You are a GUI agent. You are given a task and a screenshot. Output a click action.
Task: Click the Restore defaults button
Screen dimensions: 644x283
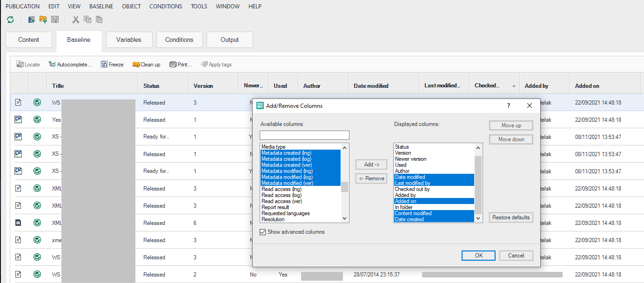click(511, 217)
